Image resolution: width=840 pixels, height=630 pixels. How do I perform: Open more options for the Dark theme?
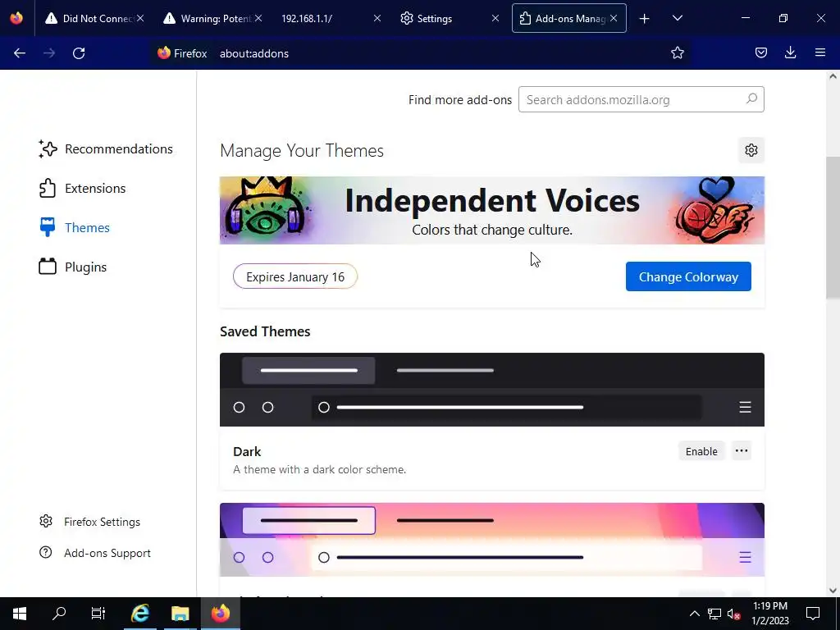(742, 451)
